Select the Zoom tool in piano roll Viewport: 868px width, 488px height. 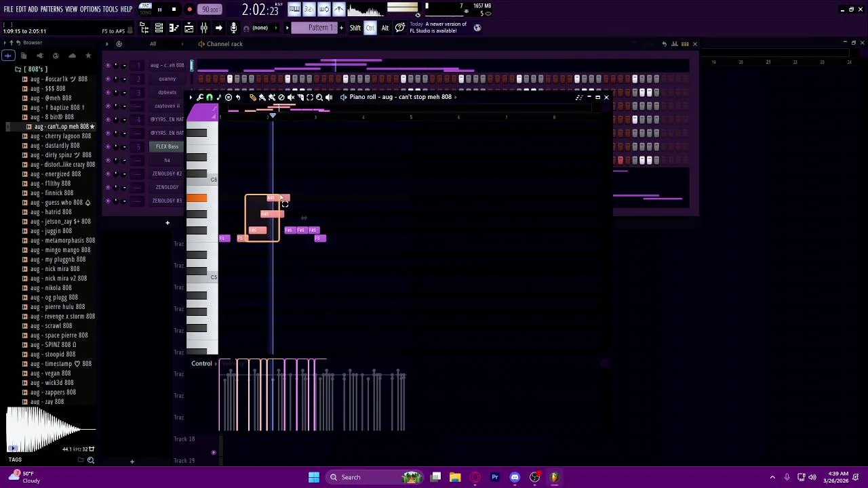[x=319, y=97]
